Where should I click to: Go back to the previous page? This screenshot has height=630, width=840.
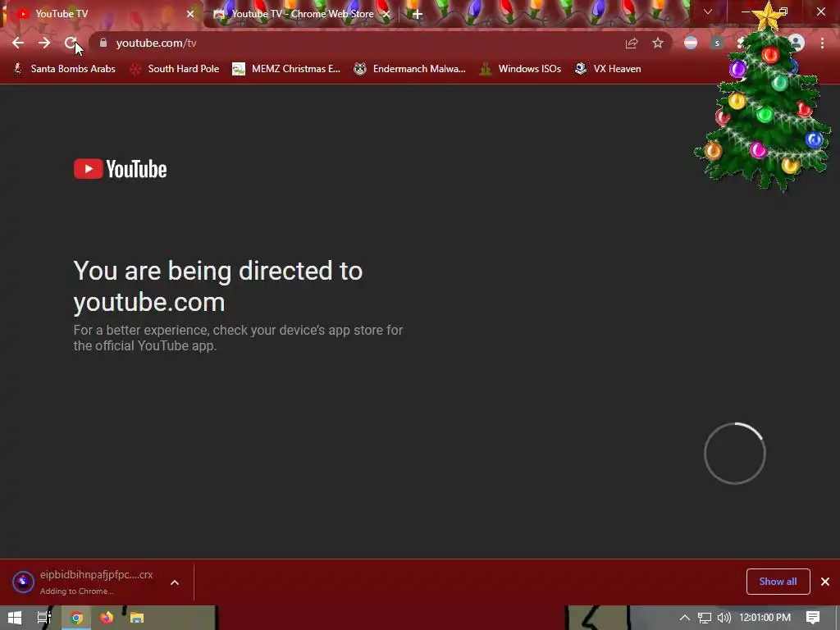click(18, 43)
